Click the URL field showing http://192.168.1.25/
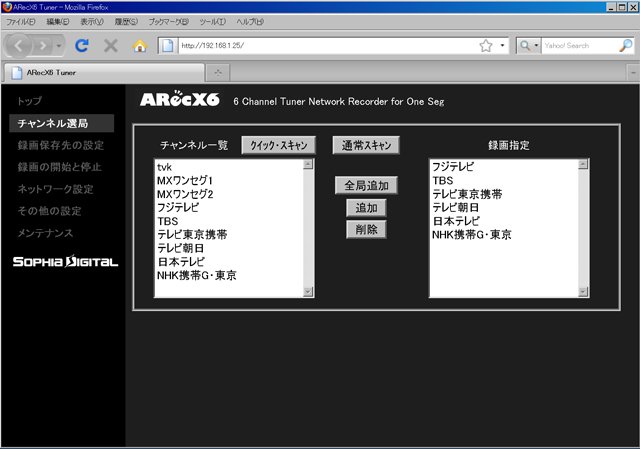 point(329,46)
